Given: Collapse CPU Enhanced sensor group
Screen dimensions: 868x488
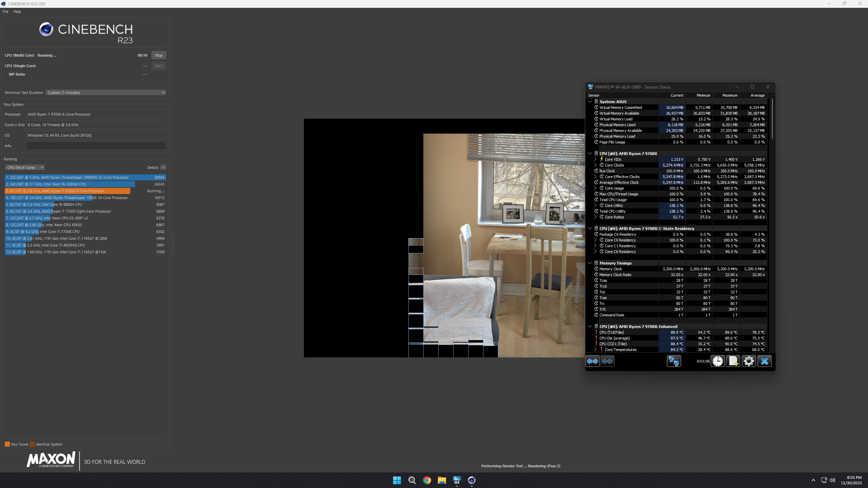Looking at the screenshot, I should (x=590, y=326).
